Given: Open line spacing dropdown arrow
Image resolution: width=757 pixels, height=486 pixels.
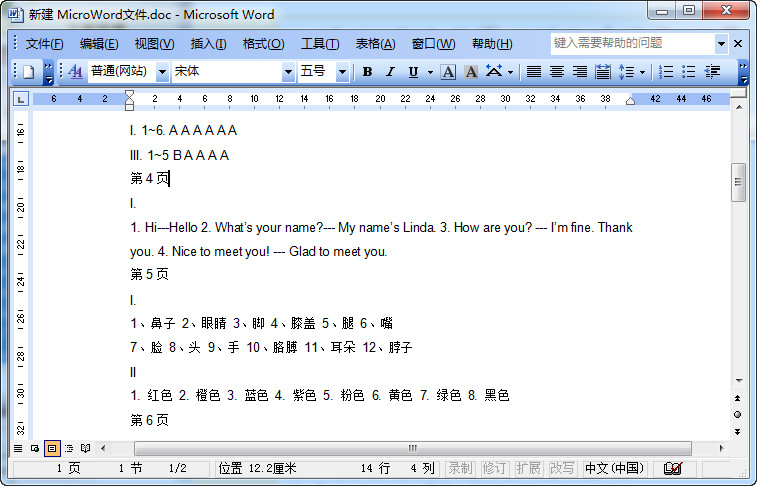Looking at the screenshot, I should pos(642,72).
